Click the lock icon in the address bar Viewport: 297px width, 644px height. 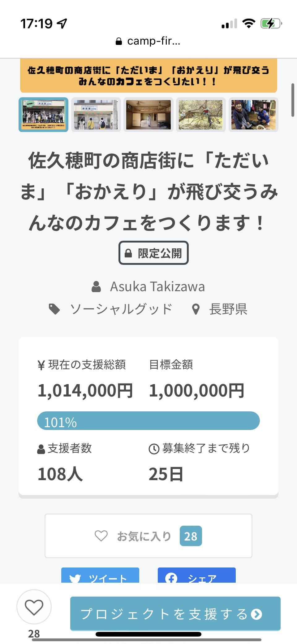coord(118,41)
